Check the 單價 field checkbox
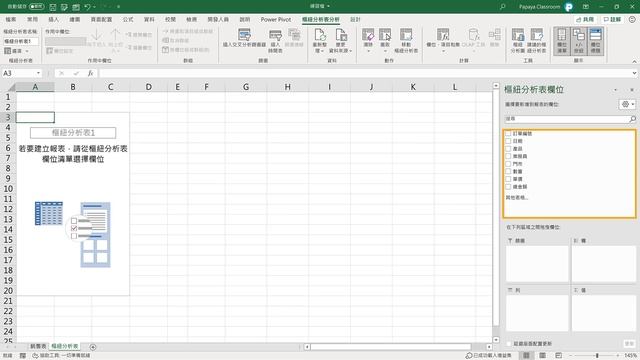This screenshot has width=640, height=360. pyautogui.click(x=508, y=179)
